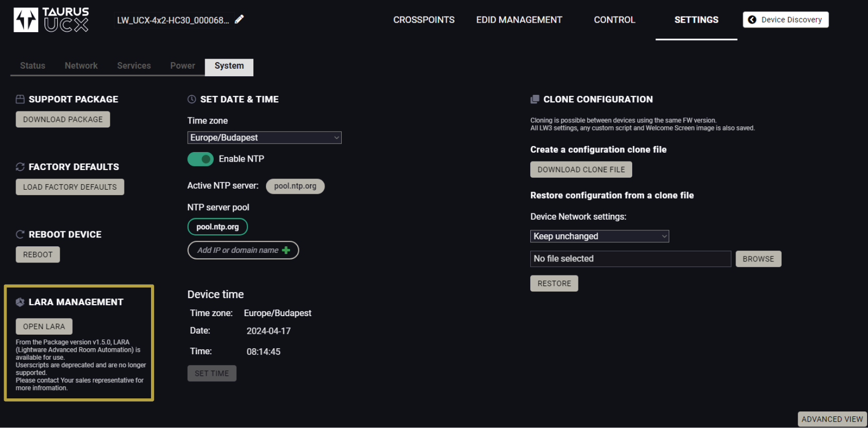Go to EDID Management

click(x=519, y=20)
